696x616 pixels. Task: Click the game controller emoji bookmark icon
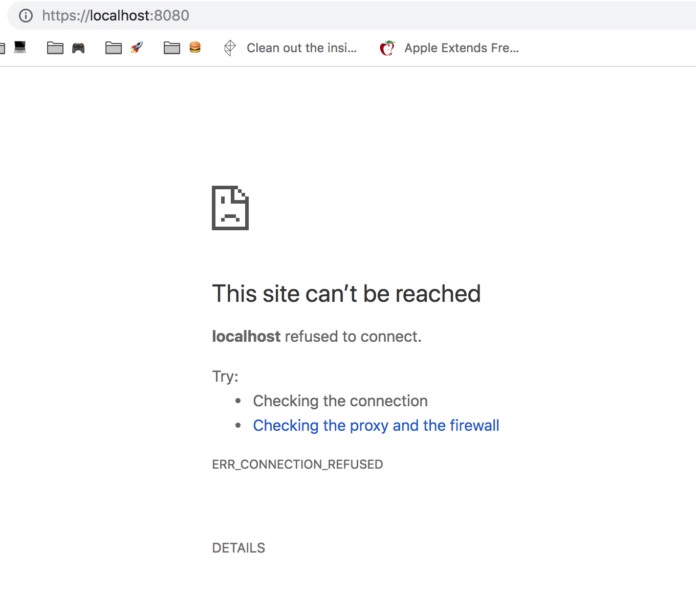78,48
